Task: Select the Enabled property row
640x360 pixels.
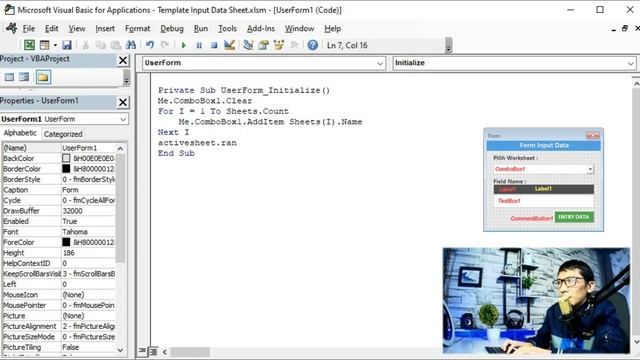Action: (x=59, y=221)
